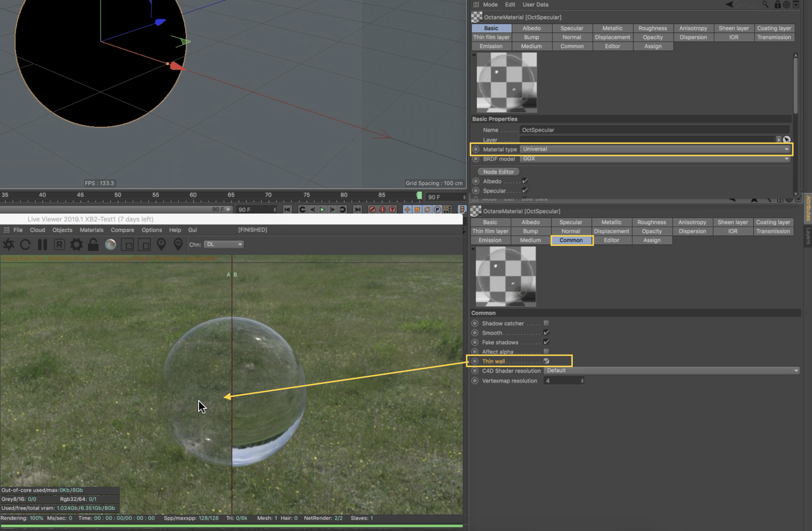Activate the pick material pin tool
This screenshot has width=812, height=531.
[178, 244]
